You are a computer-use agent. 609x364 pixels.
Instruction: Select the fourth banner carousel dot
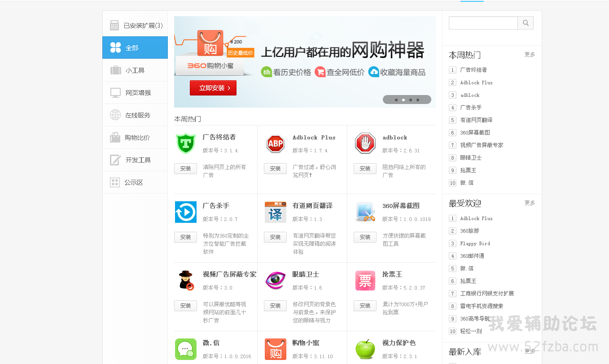coord(418,100)
